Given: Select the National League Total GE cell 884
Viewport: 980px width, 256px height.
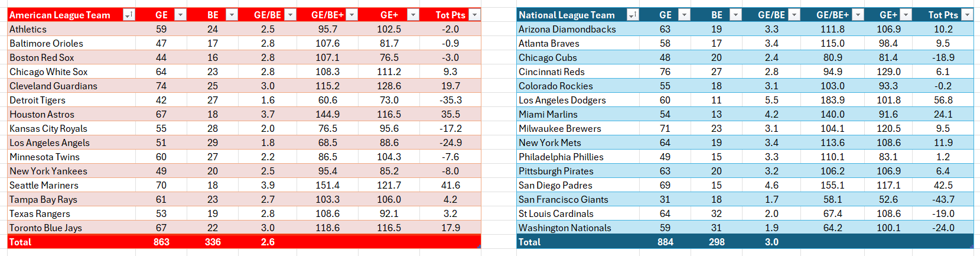Looking at the screenshot, I should pyautogui.click(x=665, y=242).
